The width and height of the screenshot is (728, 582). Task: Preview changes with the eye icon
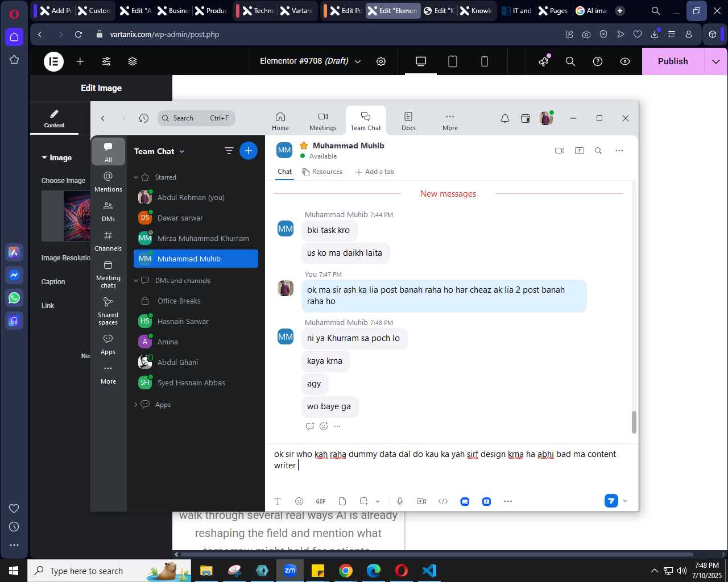pos(625,61)
